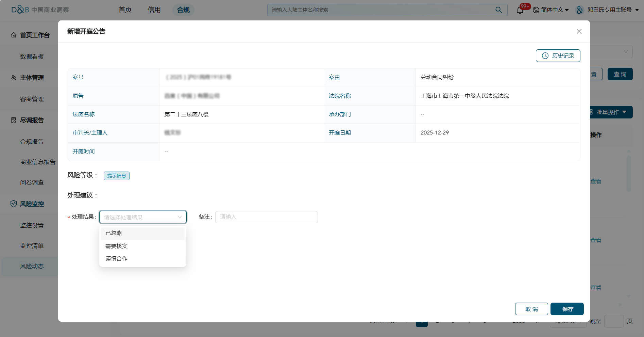Pick 谨慎合作 in the result list
The height and width of the screenshot is (337, 644).
click(x=116, y=259)
